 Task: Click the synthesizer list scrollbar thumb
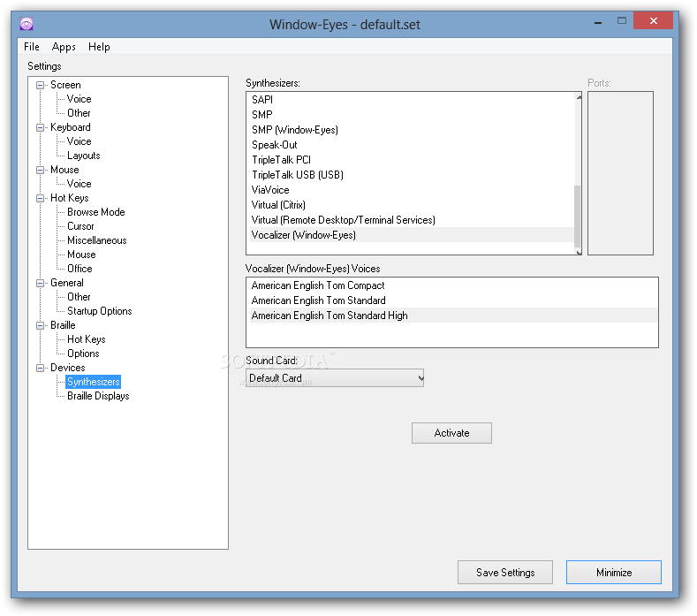tap(578, 217)
